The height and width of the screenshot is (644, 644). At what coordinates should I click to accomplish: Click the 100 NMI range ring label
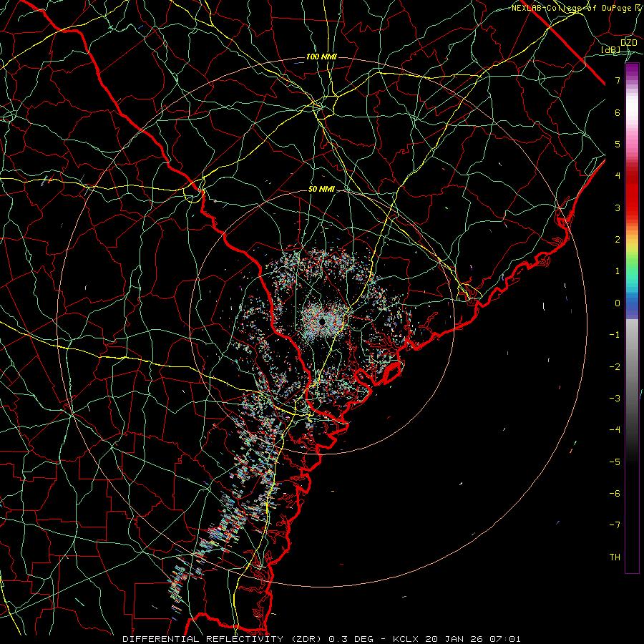click(321, 57)
